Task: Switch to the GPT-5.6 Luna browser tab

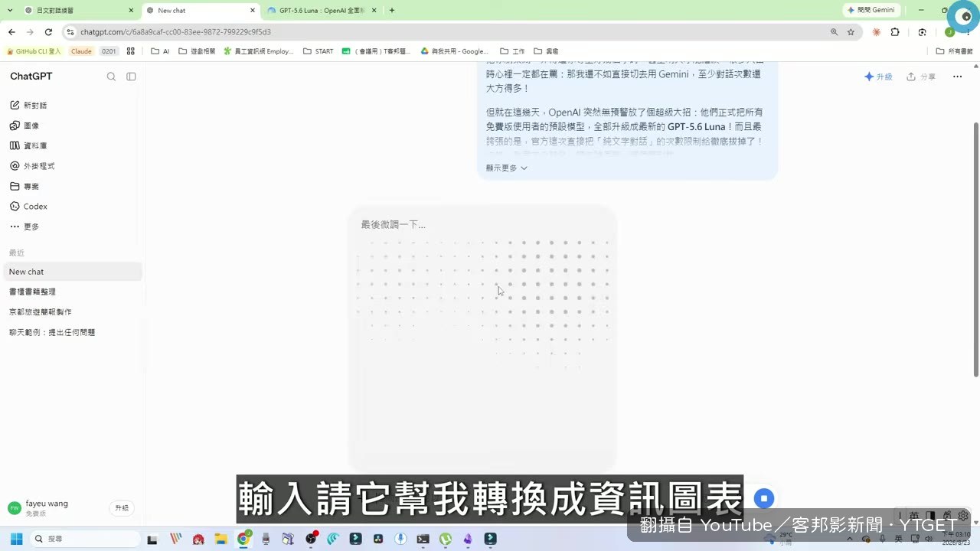Action: pos(322,11)
